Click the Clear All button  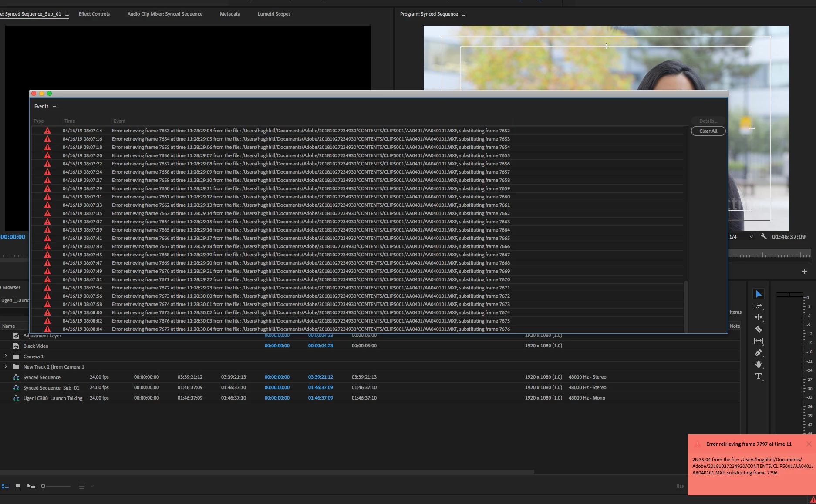708,131
